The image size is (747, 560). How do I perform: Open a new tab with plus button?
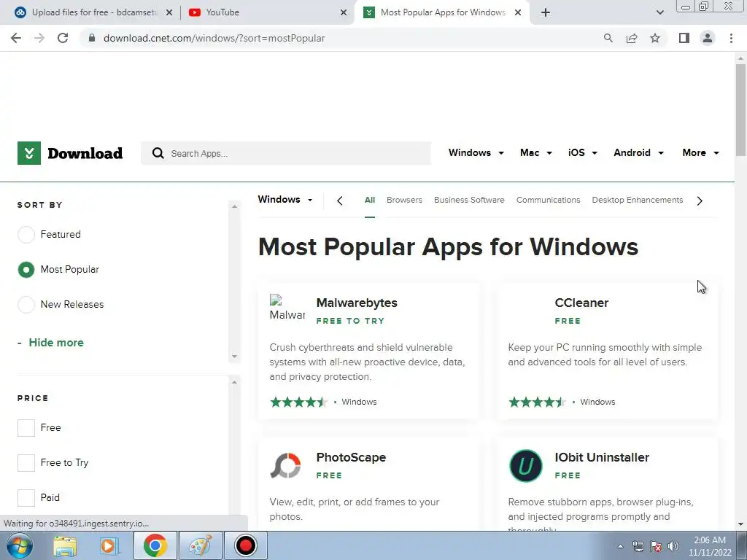pyautogui.click(x=546, y=12)
